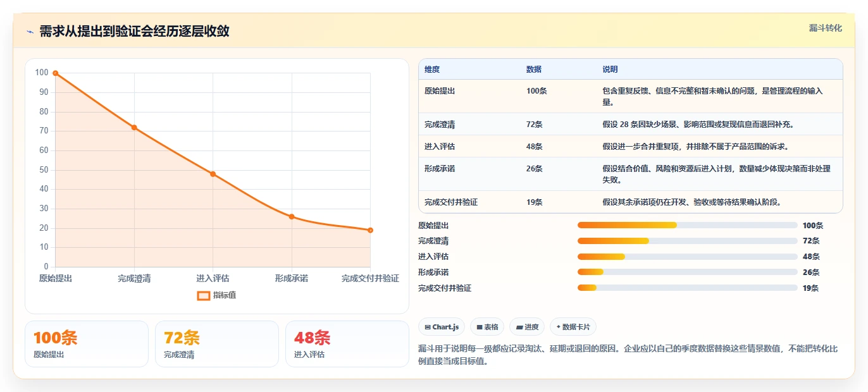Click the 完成澄清 x-axis label on chart
Image resolution: width=868 pixels, height=392 pixels.
(x=134, y=278)
